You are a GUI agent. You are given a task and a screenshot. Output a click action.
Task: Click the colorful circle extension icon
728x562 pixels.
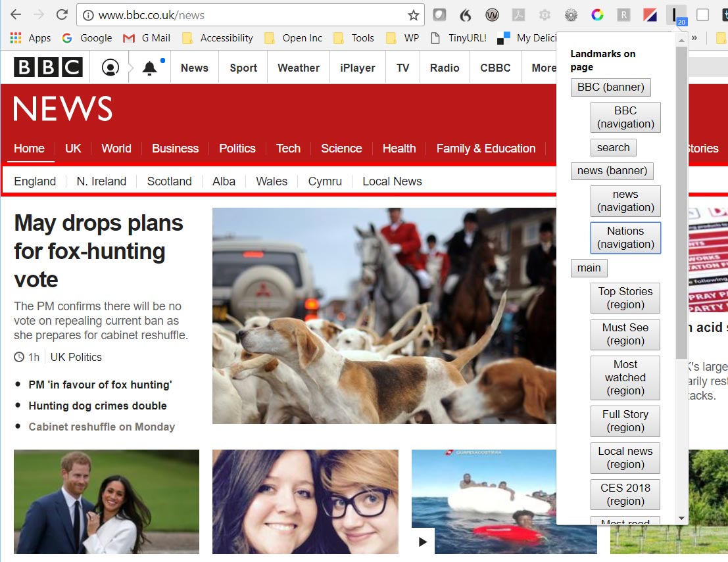pos(597,15)
